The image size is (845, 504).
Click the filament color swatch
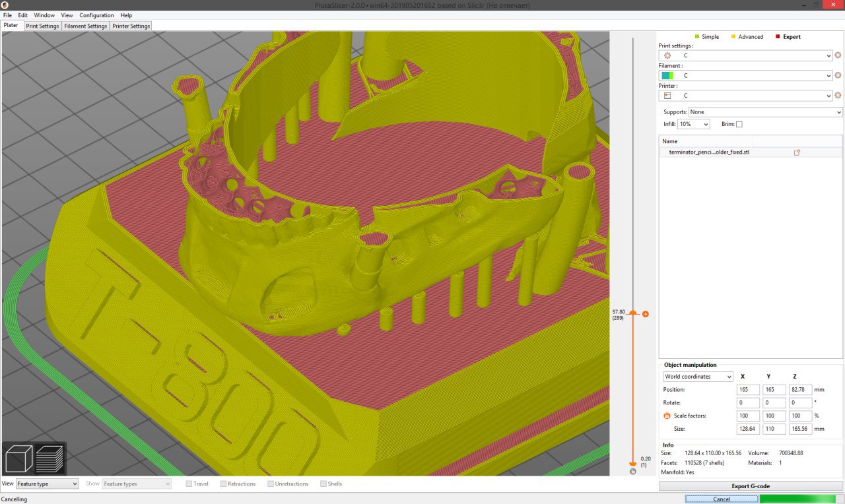point(667,76)
